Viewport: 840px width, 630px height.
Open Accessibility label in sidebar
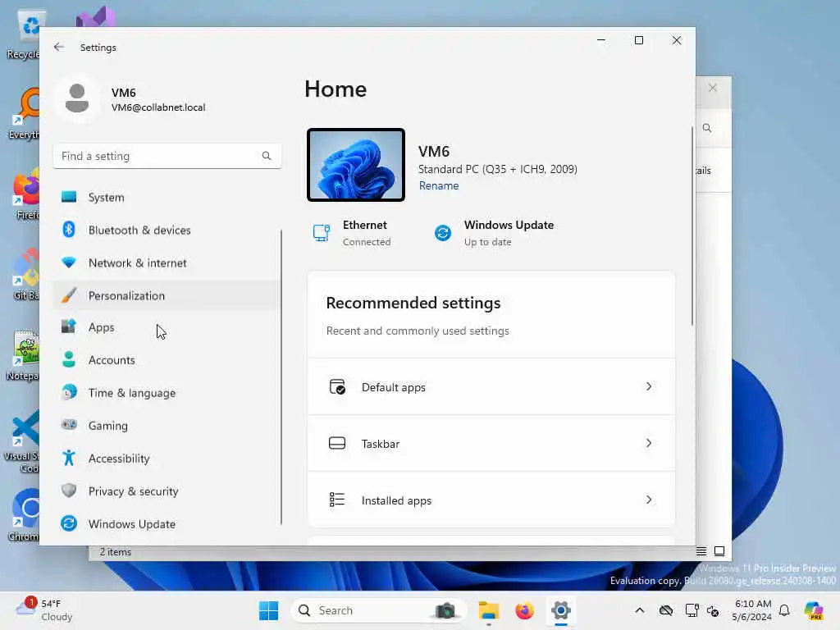[119, 459]
